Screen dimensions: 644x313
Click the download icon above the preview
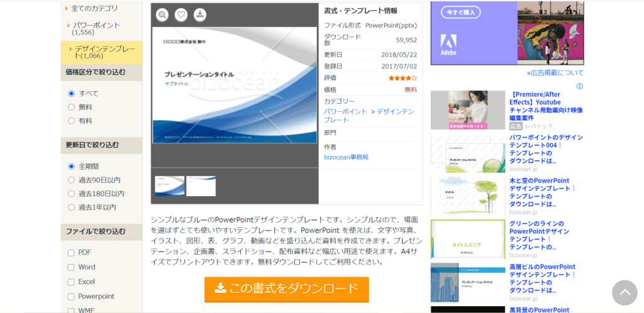[199, 15]
